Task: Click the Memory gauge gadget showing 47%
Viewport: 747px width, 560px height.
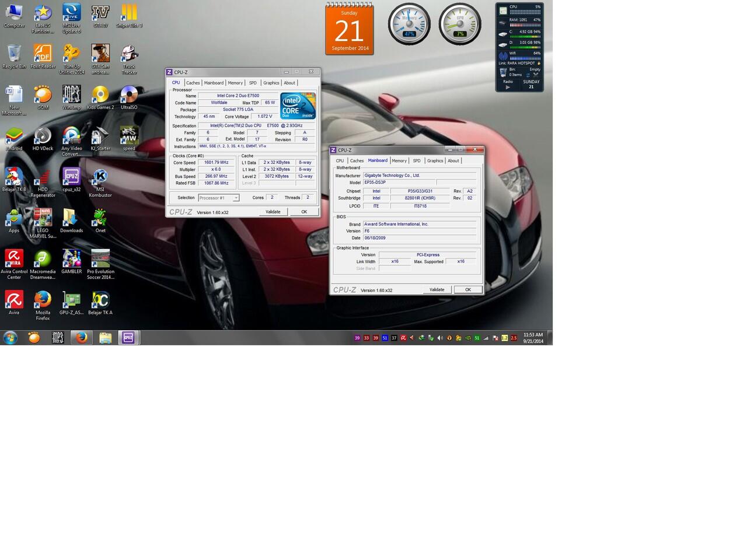Action: click(x=409, y=24)
